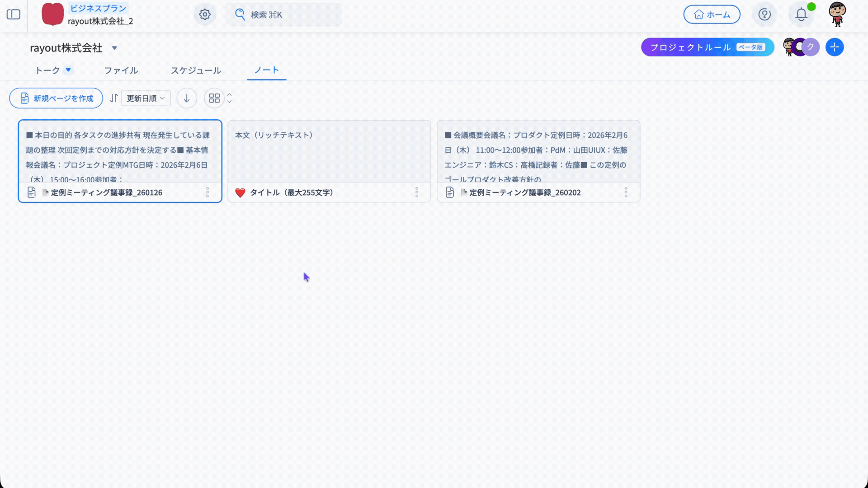
Task: Open the user profile avatar menu
Action: coord(837,14)
